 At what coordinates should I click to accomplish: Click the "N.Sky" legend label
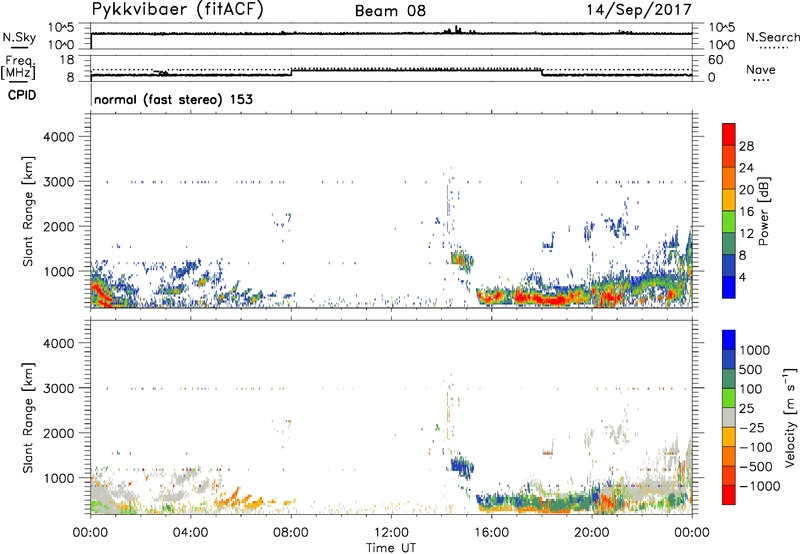[x=19, y=37]
